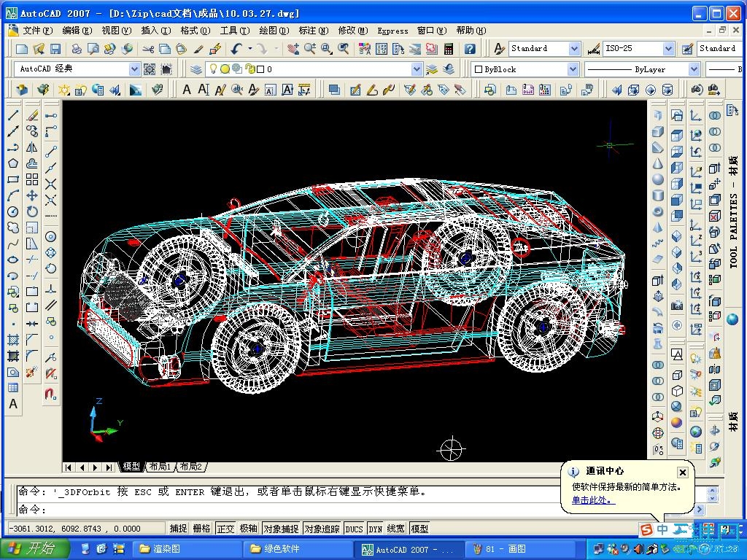Expand the AutoCAD 经典 workspace dropdown

coord(134,69)
